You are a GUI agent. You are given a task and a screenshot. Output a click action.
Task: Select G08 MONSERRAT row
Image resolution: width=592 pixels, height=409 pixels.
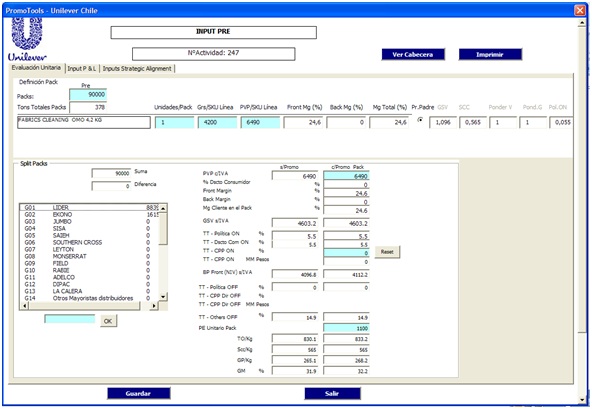click(89, 256)
